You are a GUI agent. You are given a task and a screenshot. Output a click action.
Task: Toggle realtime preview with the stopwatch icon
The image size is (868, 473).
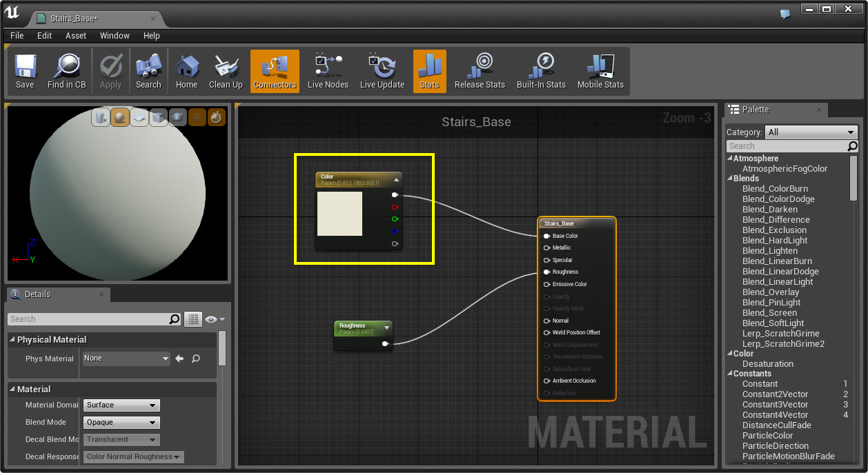pos(215,119)
